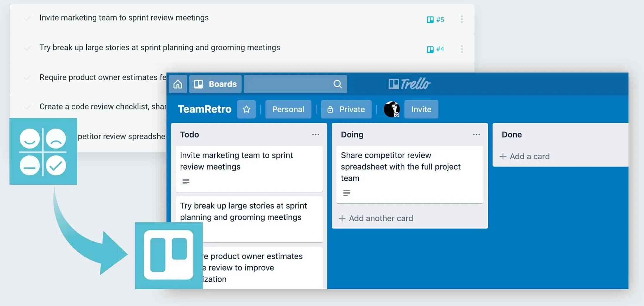Screen dimensions: 644x306
Task: Click Add a card in Done
Action: point(525,156)
